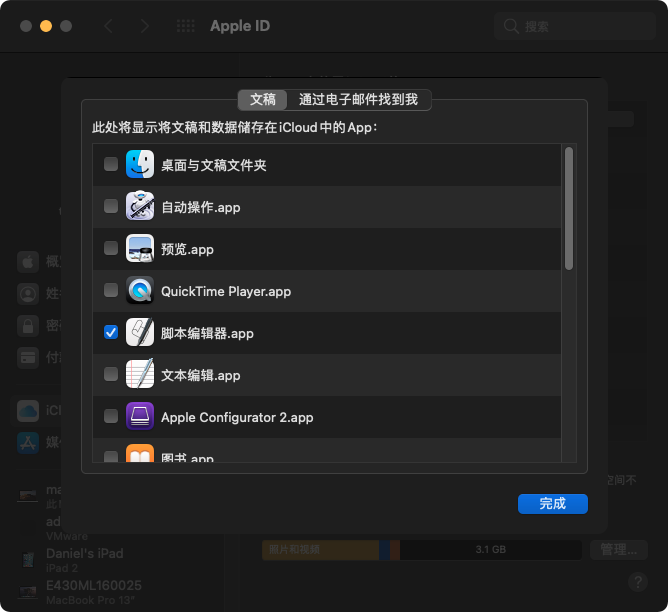Uncheck the 脚本编辑器.app checkbox
This screenshot has height=612, width=668.
tap(111, 332)
